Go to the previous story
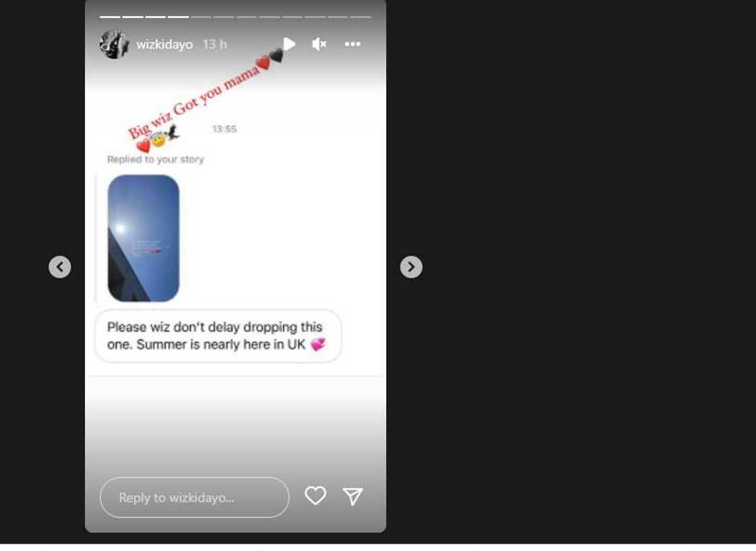 point(60,267)
